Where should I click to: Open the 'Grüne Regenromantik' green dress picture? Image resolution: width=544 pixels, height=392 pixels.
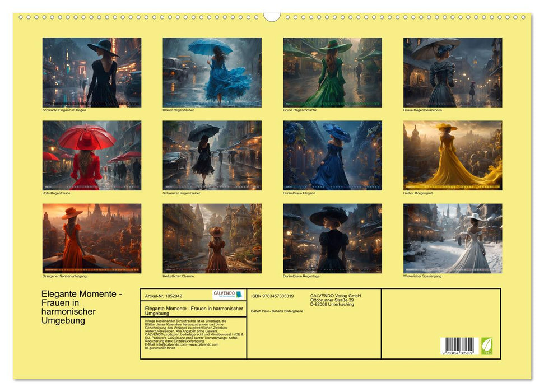pyautogui.click(x=332, y=72)
